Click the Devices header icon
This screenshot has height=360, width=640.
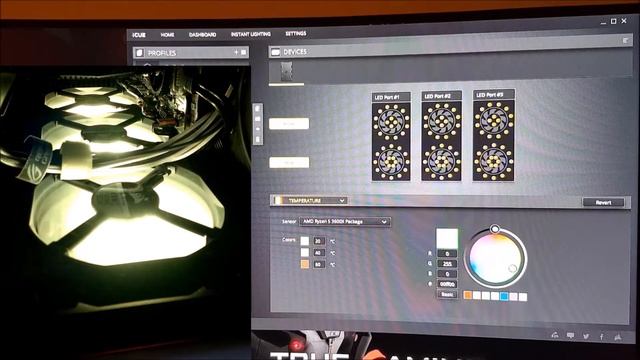pyautogui.click(x=276, y=52)
